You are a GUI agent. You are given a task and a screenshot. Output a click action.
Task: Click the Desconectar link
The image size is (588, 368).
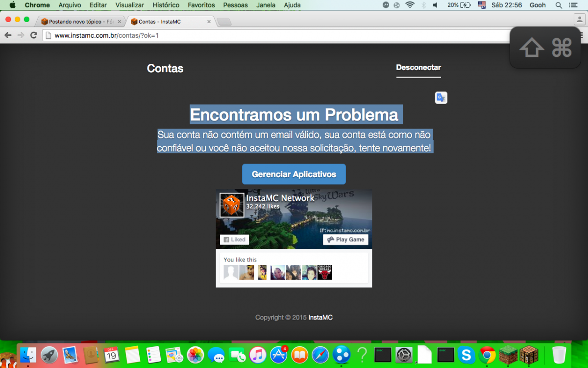[x=418, y=68]
